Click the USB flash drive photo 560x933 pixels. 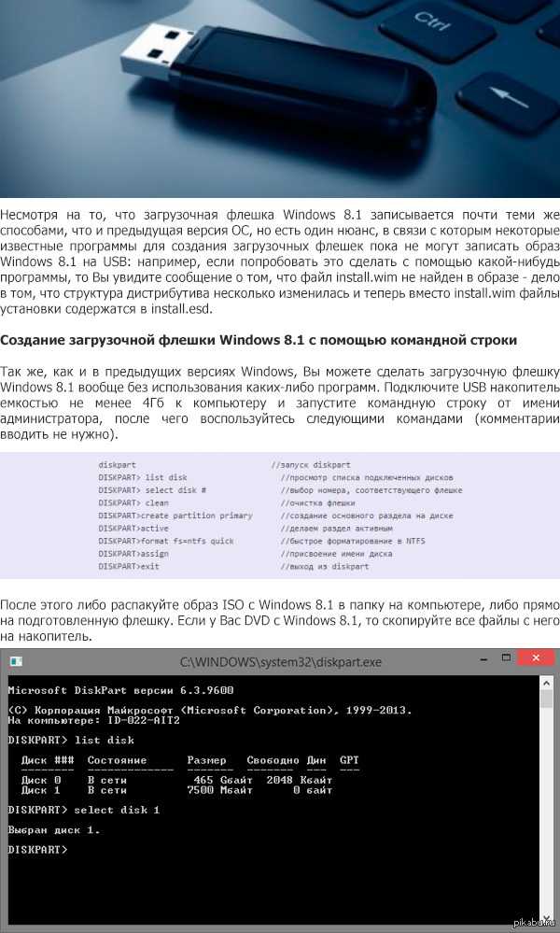280,99
